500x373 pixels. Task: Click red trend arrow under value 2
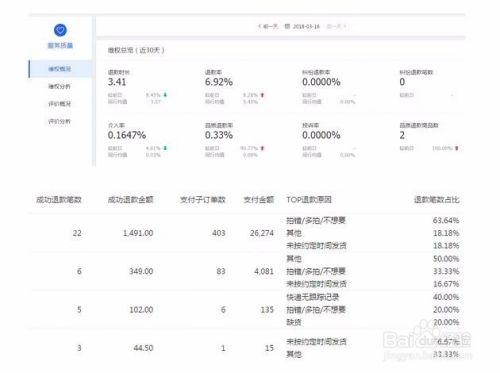457,148
